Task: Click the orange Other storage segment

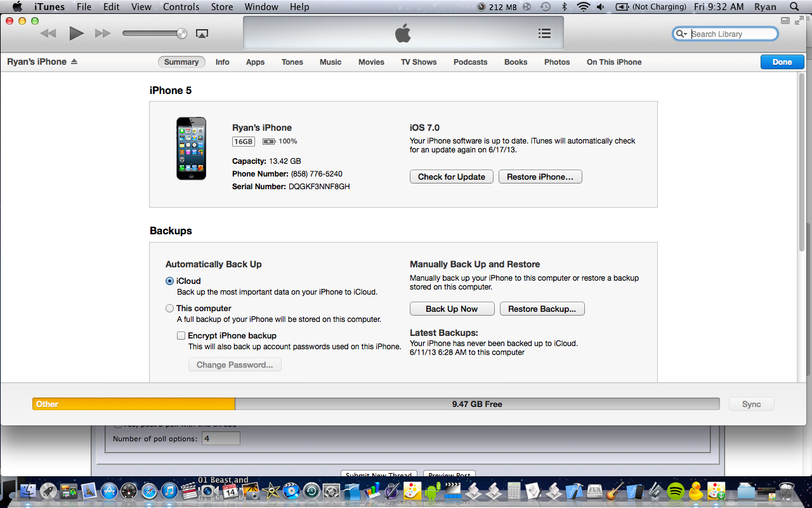Action: (134, 404)
